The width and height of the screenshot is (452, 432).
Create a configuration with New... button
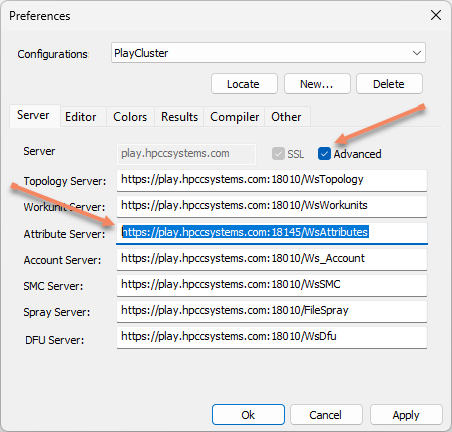[317, 84]
